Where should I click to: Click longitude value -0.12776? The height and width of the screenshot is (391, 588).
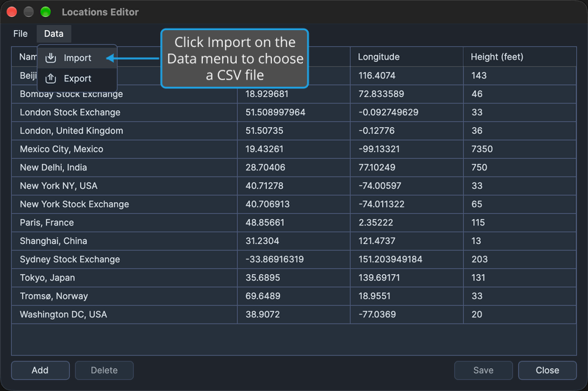(376, 131)
